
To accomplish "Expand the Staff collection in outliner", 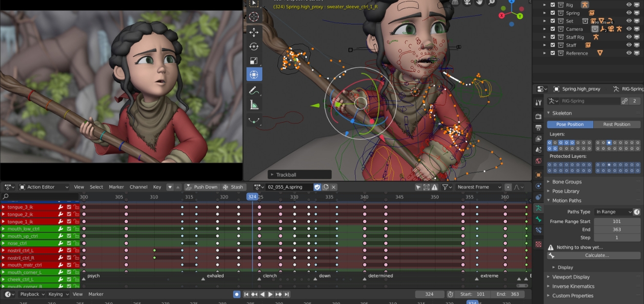I will pos(545,45).
